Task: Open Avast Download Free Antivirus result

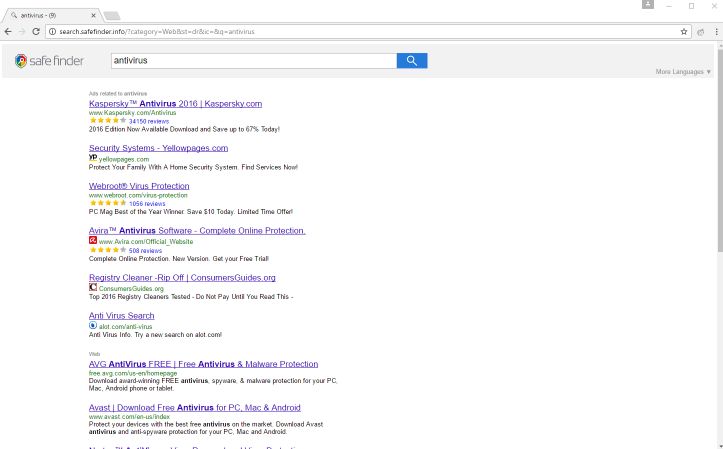Action: (195, 408)
